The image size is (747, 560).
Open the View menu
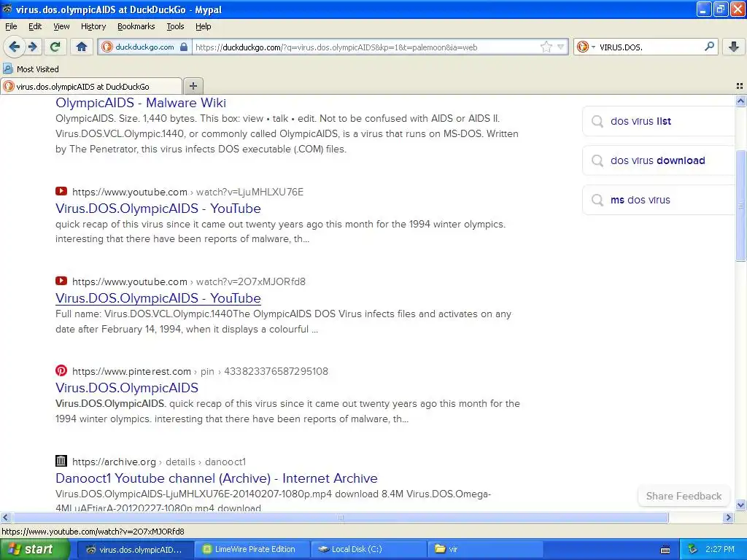tap(61, 26)
